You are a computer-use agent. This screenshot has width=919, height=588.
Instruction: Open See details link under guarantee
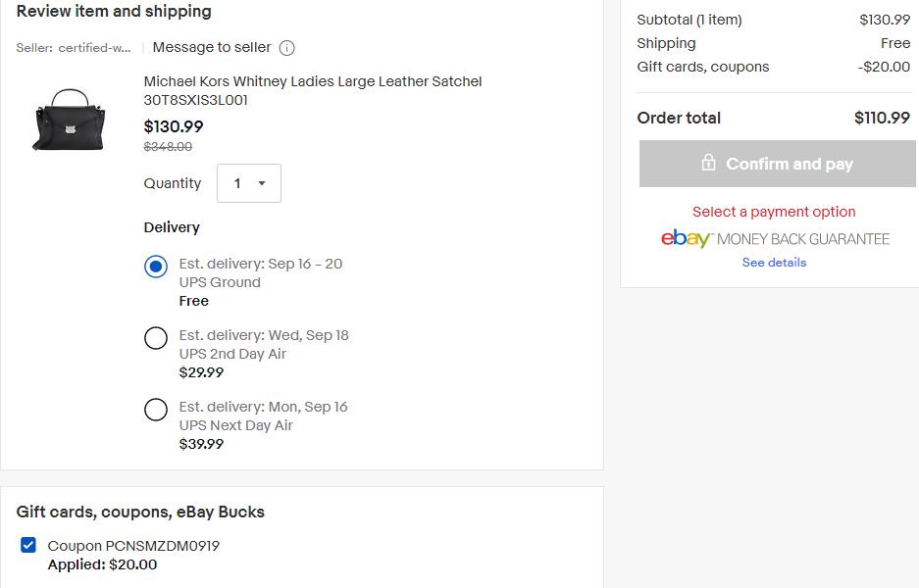click(x=774, y=263)
